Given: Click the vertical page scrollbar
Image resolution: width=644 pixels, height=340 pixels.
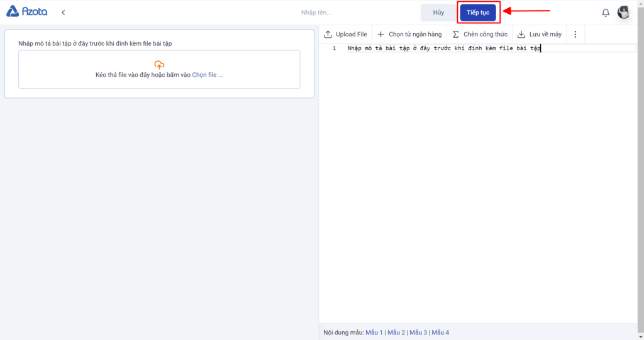Looking at the screenshot, I should coord(641,170).
